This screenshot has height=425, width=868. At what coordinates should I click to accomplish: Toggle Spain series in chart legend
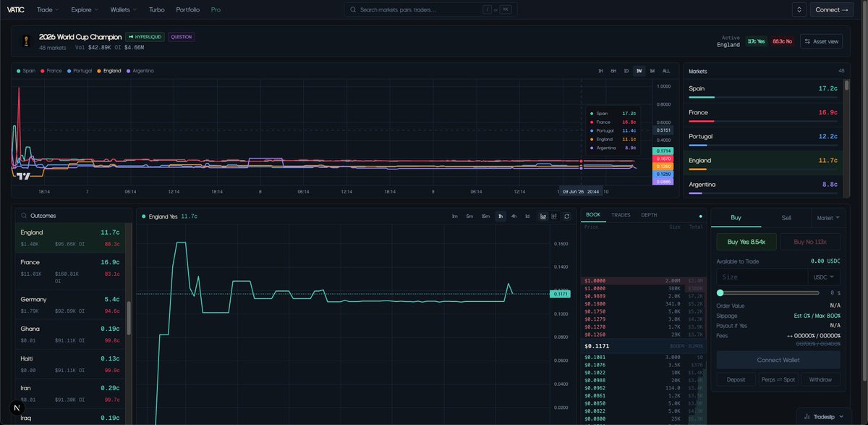pos(25,71)
